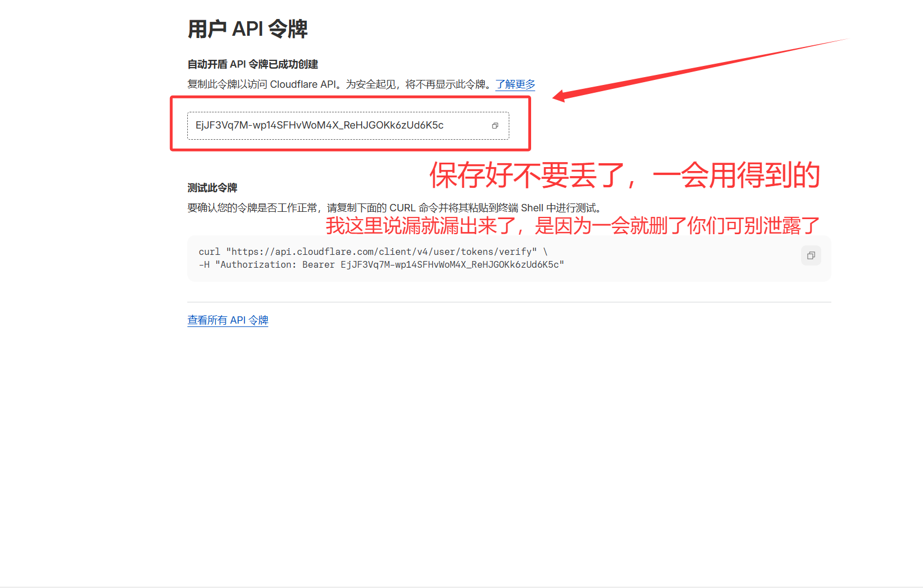923x588 pixels.
Task: Click the 自动开盾 API 令牌已成功创建 subtitle
Action: tap(252, 64)
